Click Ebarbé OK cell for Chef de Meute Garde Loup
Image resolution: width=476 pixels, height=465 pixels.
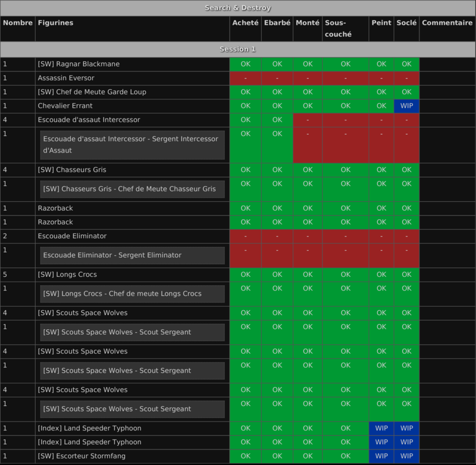point(277,92)
